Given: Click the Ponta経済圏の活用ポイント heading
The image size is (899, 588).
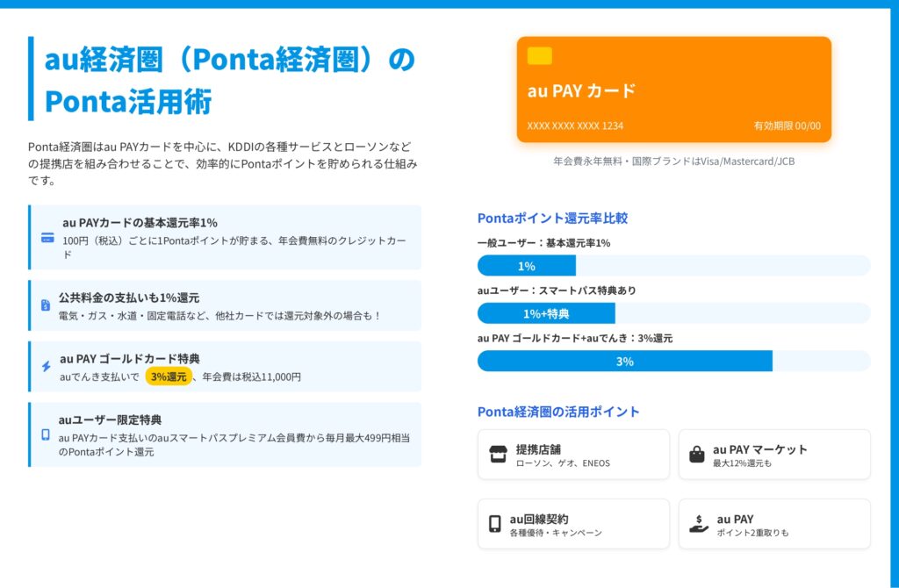Looking at the screenshot, I should (x=558, y=412).
